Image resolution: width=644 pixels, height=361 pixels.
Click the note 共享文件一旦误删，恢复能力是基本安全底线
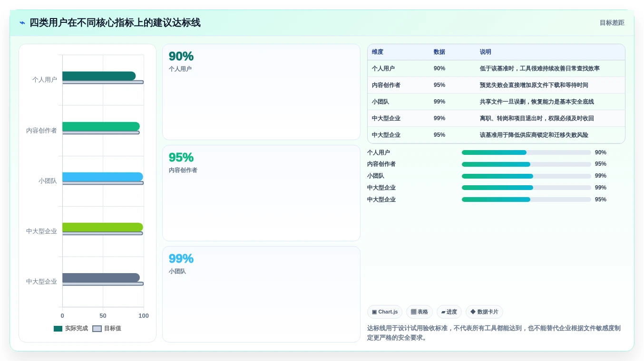[537, 102]
